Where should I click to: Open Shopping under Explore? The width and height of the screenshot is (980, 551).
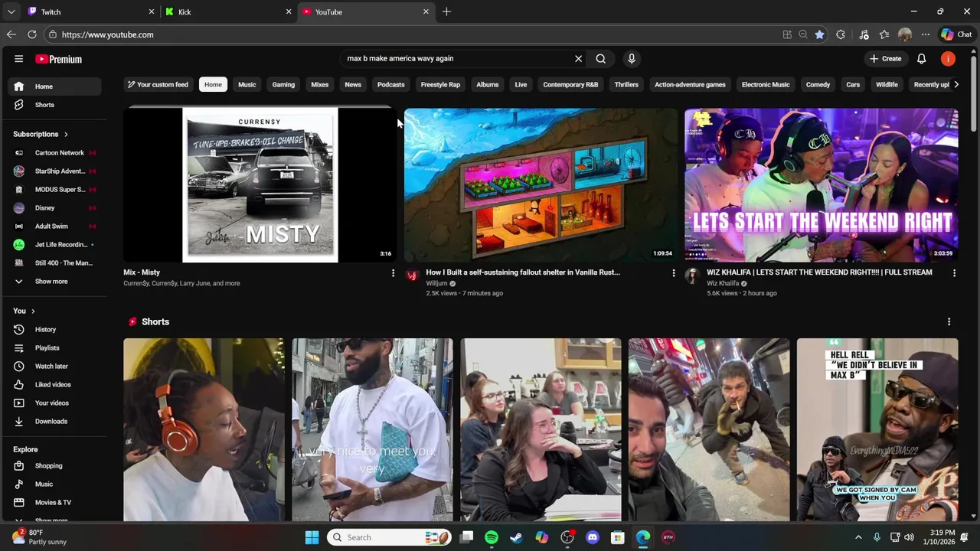54,465
